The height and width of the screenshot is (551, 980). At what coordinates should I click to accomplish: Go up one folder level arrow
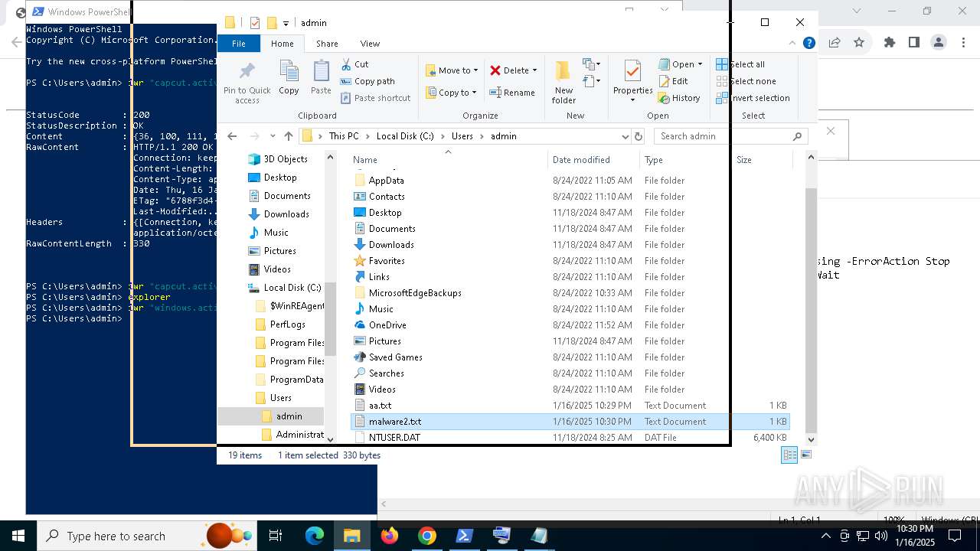(x=288, y=136)
